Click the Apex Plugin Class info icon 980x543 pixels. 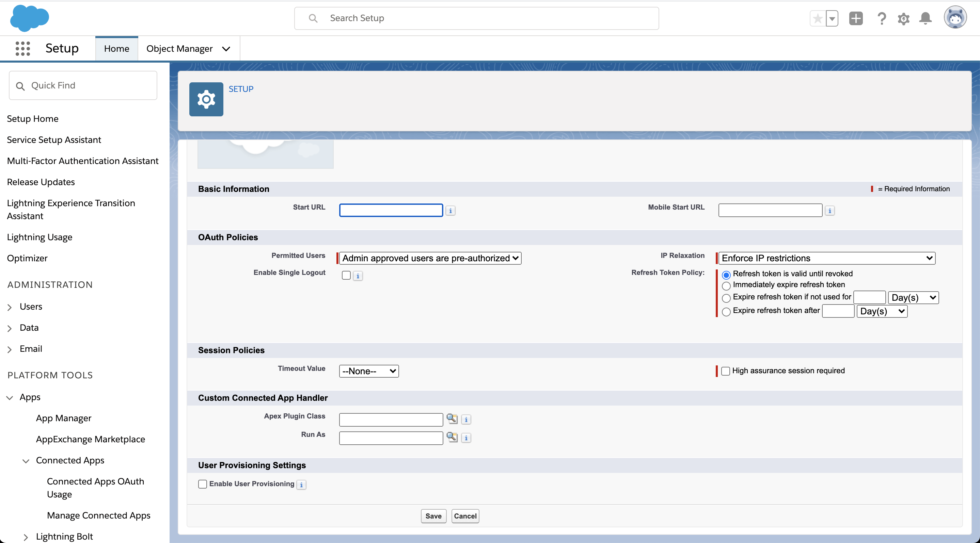coord(466,419)
